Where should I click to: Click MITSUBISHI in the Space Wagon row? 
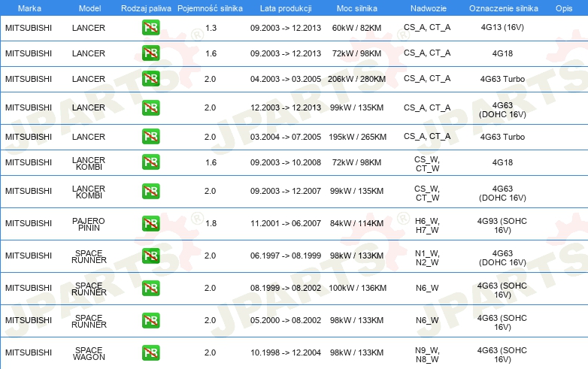coord(29,352)
